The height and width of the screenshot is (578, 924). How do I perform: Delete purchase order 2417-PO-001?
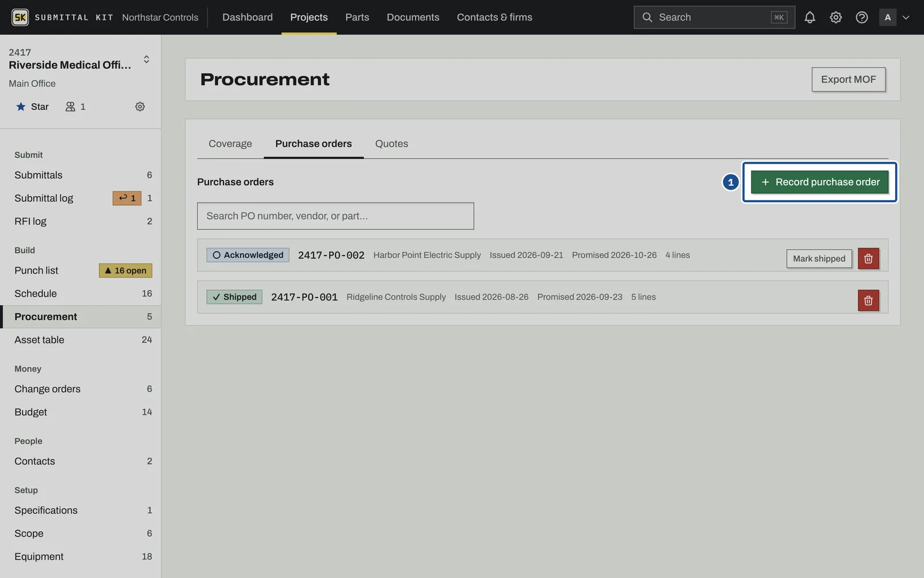868,300
